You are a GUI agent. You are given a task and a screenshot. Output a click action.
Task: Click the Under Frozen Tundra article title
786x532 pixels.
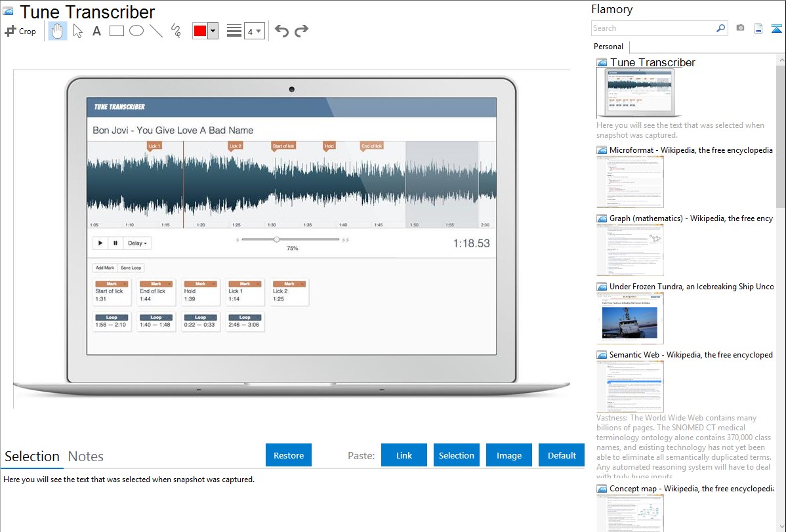pos(692,286)
